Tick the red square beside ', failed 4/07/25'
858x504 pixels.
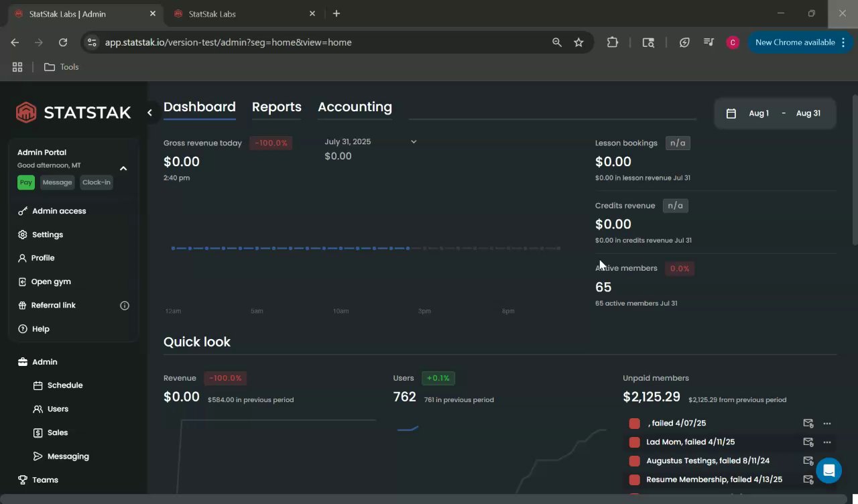point(635,424)
